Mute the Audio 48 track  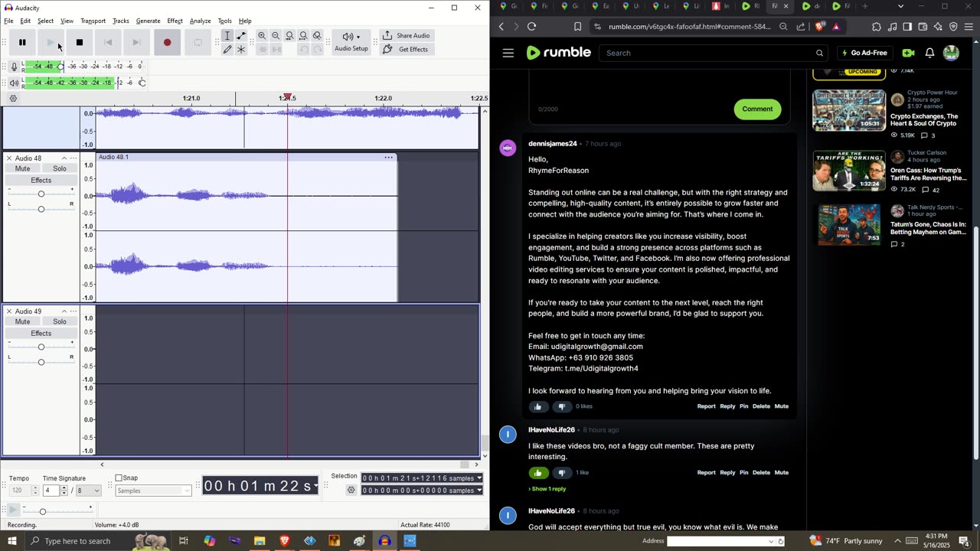pyautogui.click(x=23, y=168)
